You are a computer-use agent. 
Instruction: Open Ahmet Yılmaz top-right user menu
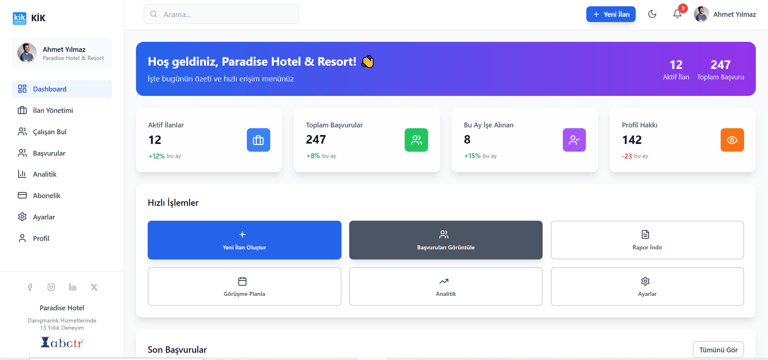(724, 14)
